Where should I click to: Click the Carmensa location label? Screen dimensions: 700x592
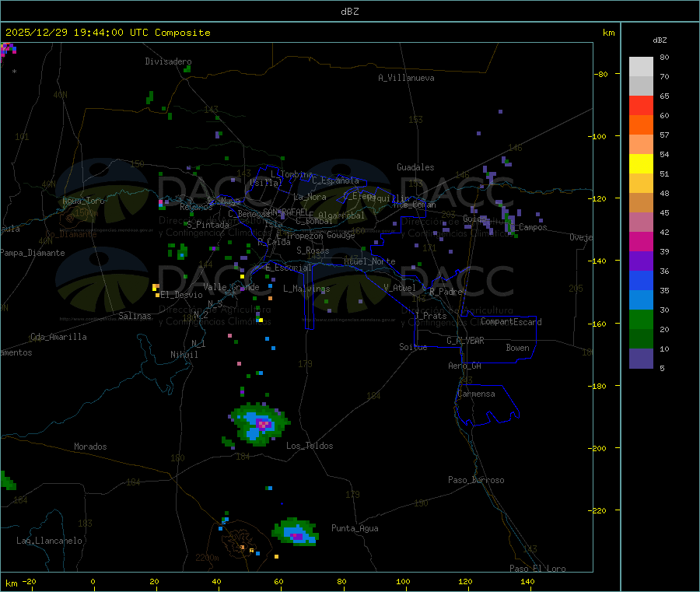point(476,394)
